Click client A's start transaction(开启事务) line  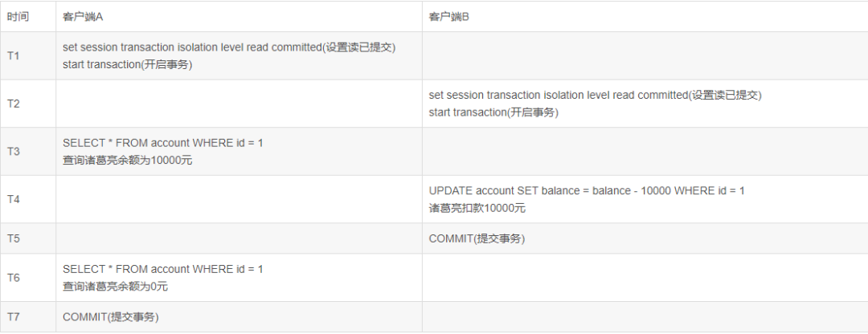click(x=127, y=65)
